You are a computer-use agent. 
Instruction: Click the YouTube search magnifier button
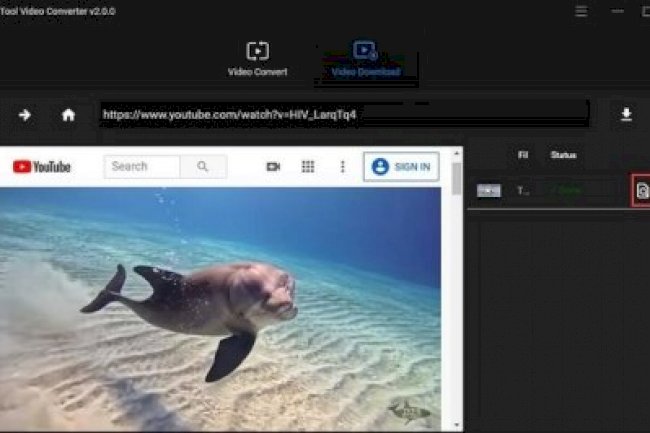(x=203, y=167)
